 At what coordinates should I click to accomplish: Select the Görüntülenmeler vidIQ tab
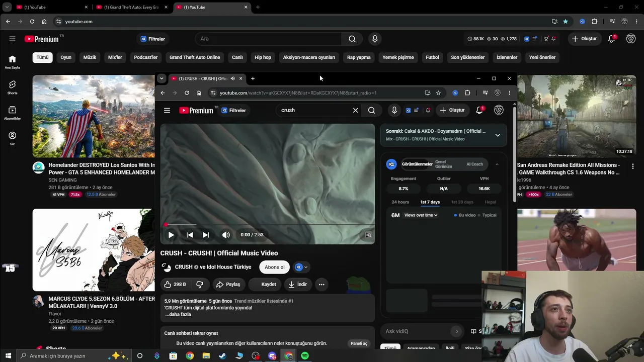tap(417, 164)
